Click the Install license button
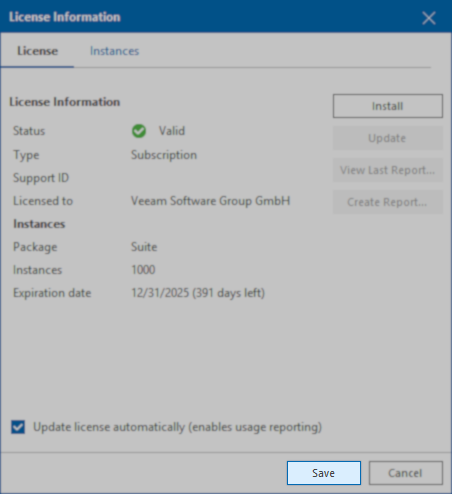This screenshot has height=494, width=452. click(x=388, y=106)
